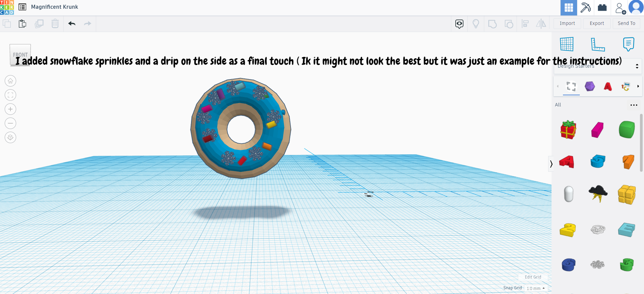The height and width of the screenshot is (294, 644).
Task: Collapse the shapes panel chevron
Action: click(x=551, y=164)
